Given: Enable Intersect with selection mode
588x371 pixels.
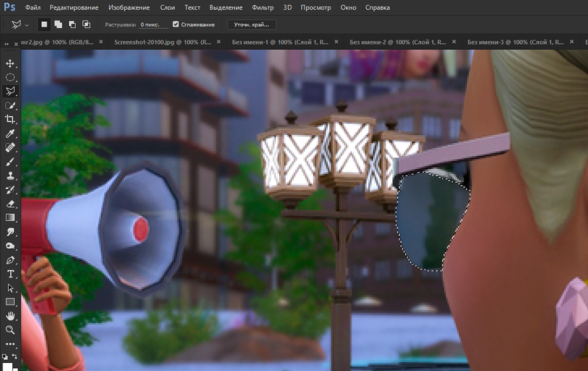Looking at the screenshot, I should 86,25.
